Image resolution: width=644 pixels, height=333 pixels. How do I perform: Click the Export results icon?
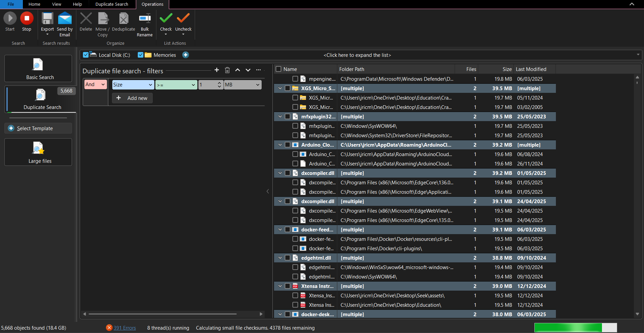point(47,18)
